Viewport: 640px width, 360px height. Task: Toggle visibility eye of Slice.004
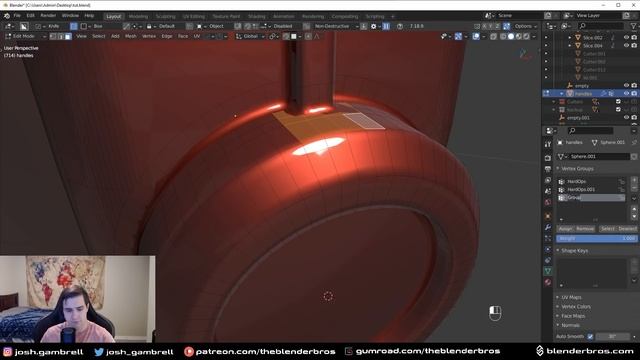coord(627,46)
